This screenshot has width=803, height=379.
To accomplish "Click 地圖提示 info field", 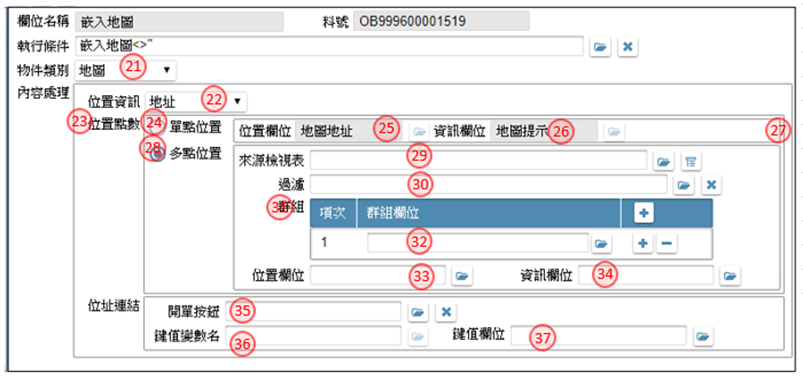I will [x=544, y=132].
